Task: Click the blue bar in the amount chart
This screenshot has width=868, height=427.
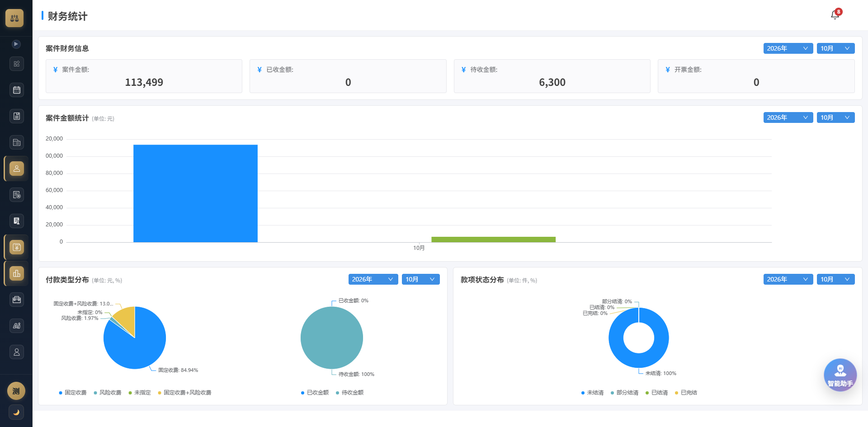Action: (195, 193)
